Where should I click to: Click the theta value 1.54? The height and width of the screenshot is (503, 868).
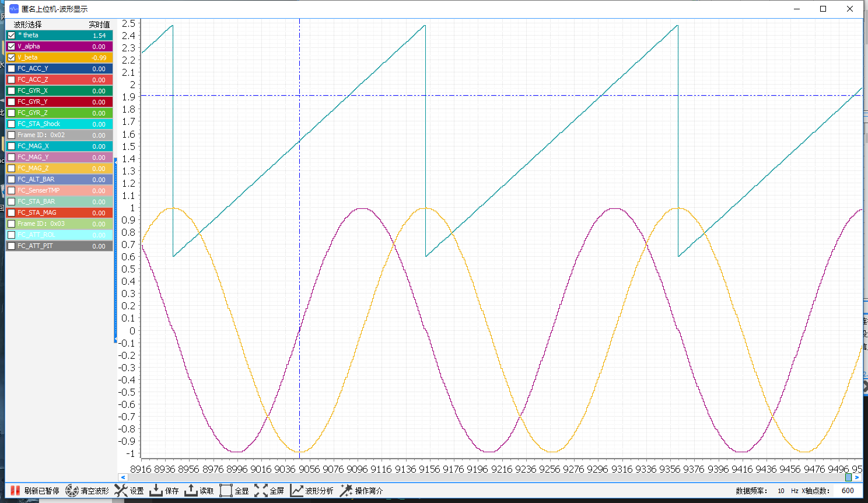click(99, 36)
